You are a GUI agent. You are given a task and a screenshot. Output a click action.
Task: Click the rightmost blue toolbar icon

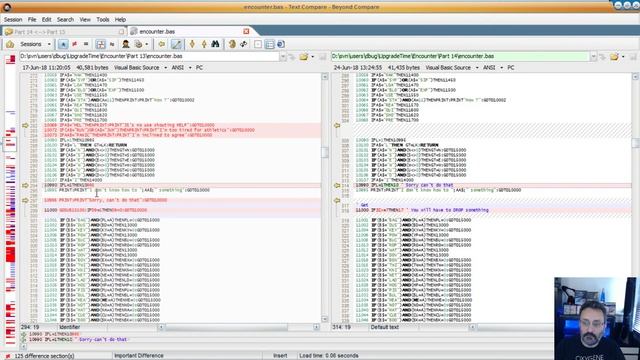pos(281,44)
